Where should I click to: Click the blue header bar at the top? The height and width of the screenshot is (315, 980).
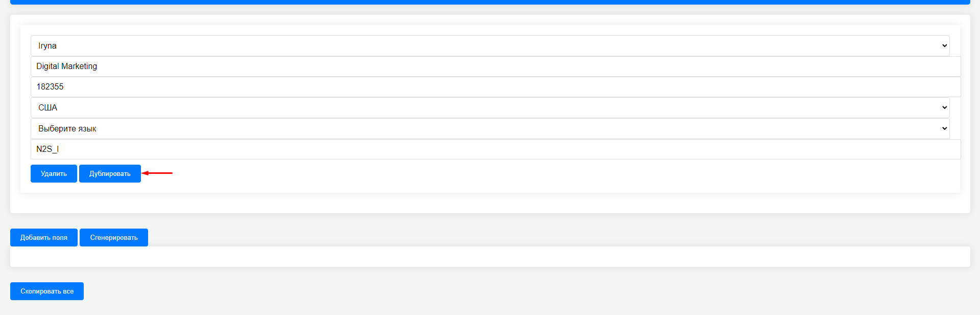coord(490,2)
